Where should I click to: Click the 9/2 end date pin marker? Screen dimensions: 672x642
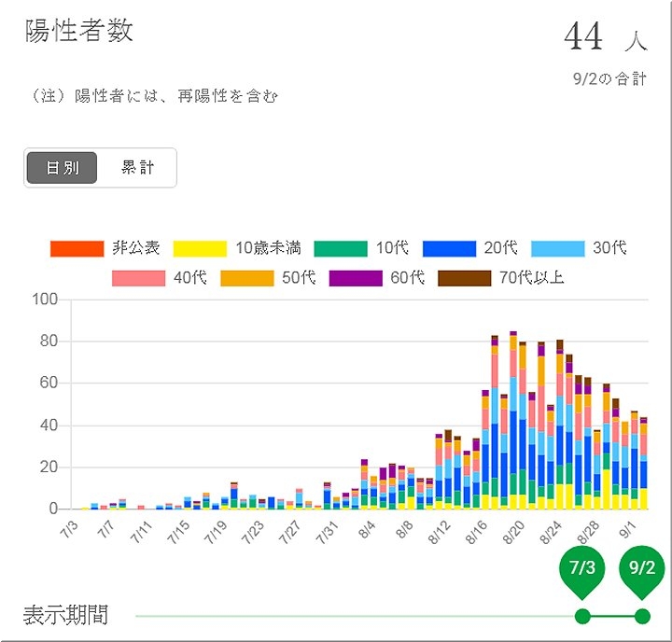pyautogui.click(x=642, y=569)
